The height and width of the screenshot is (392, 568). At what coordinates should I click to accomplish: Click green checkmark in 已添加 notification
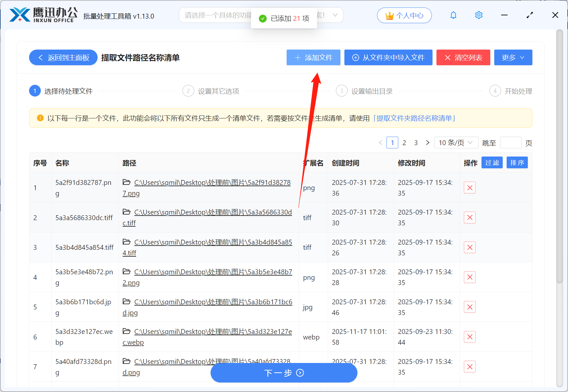(262, 18)
